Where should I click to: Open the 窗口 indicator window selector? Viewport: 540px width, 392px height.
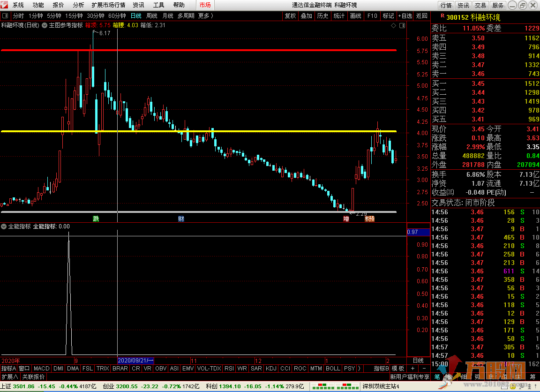[x=24, y=368]
